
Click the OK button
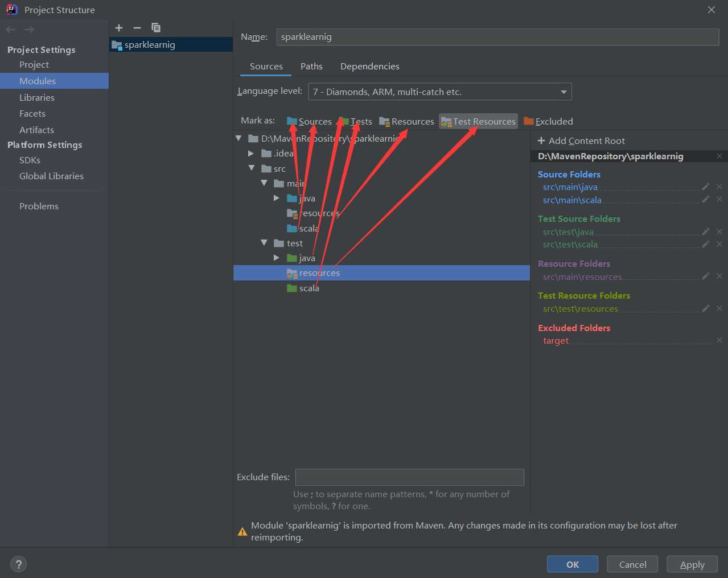point(573,564)
